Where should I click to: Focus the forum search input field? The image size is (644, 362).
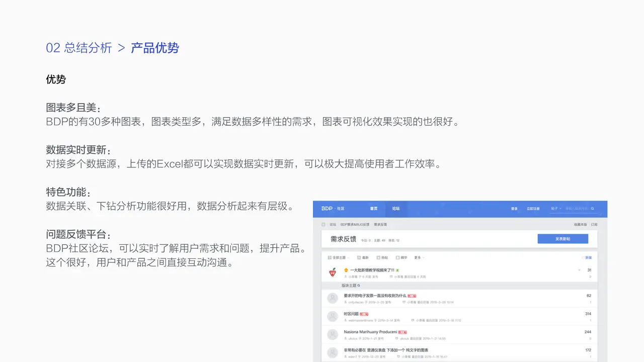point(577,209)
